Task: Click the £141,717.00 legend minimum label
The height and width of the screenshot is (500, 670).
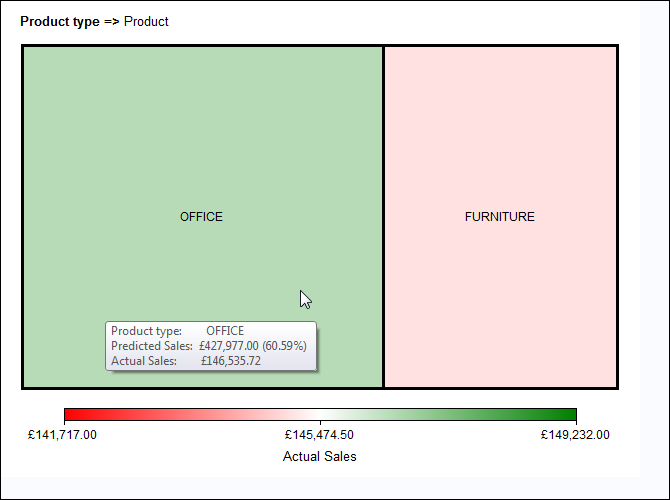Action: [63, 435]
